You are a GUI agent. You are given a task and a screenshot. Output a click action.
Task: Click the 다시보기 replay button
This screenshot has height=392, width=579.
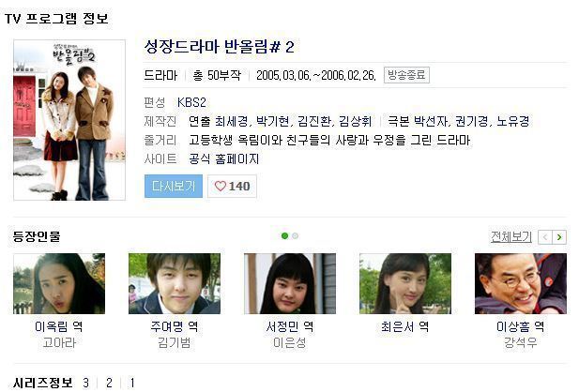click(174, 187)
